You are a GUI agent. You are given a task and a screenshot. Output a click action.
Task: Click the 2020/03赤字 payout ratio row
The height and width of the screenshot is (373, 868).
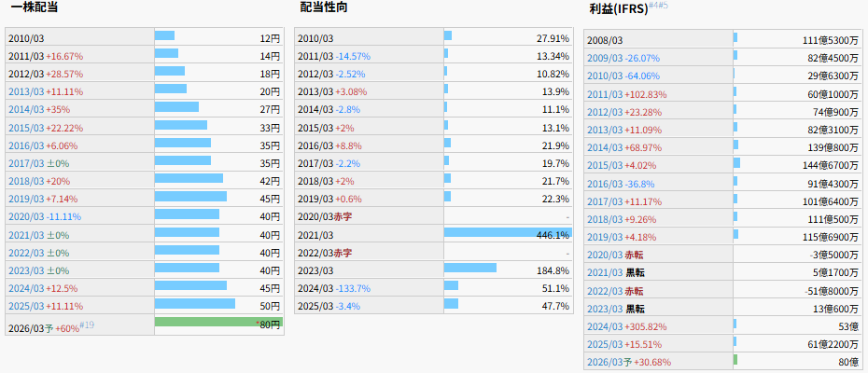pos(433,216)
